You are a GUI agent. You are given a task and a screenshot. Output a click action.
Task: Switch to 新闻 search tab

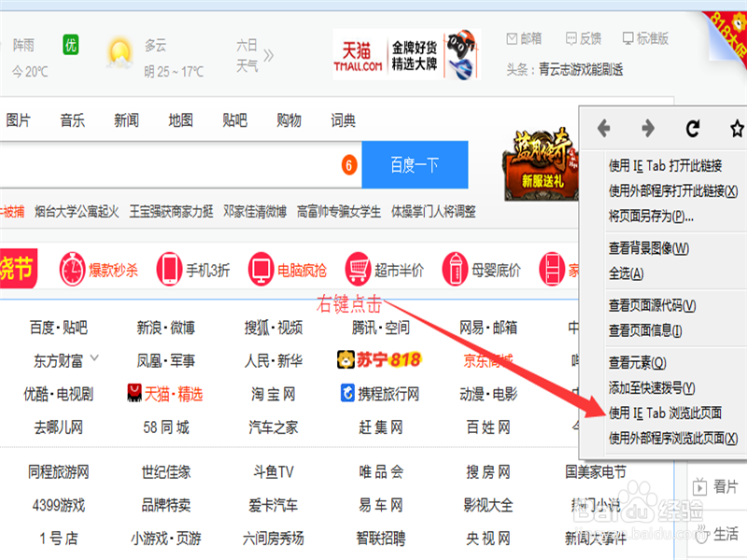pyautogui.click(x=126, y=120)
